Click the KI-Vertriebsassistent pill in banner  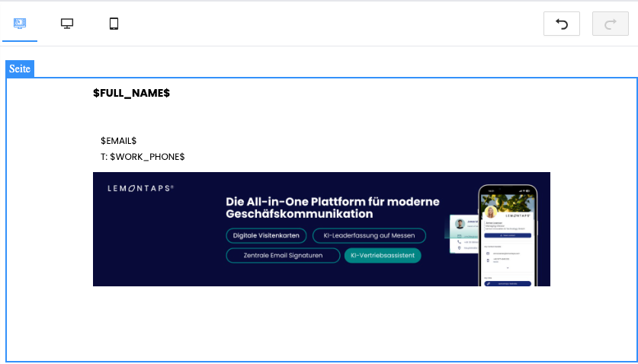tap(383, 255)
